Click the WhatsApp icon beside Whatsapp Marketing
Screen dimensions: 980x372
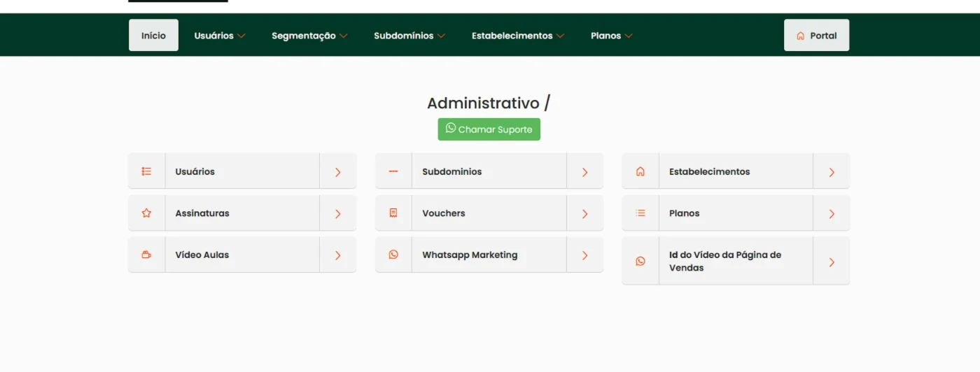tap(393, 255)
